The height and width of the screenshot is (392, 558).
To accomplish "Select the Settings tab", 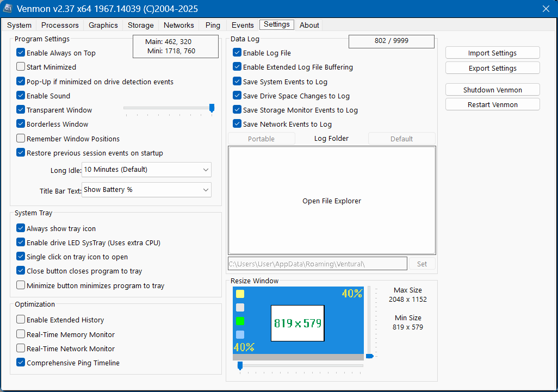I will click(276, 24).
